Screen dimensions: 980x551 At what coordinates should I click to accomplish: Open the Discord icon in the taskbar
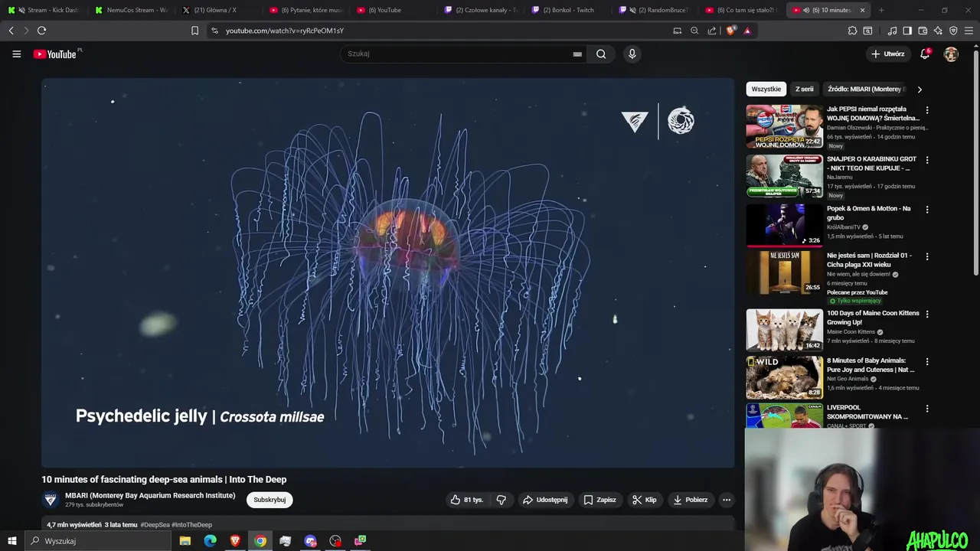pyautogui.click(x=310, y=541)
